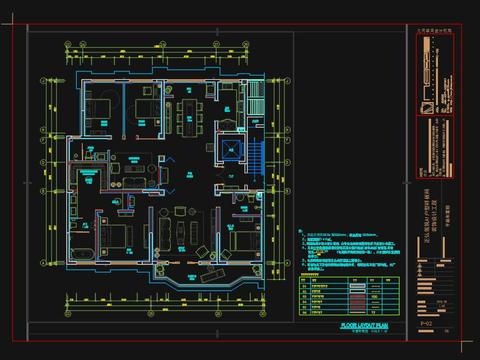
Task: Click the white outlined swatch in the first legend row
Action: pos(357,286)
